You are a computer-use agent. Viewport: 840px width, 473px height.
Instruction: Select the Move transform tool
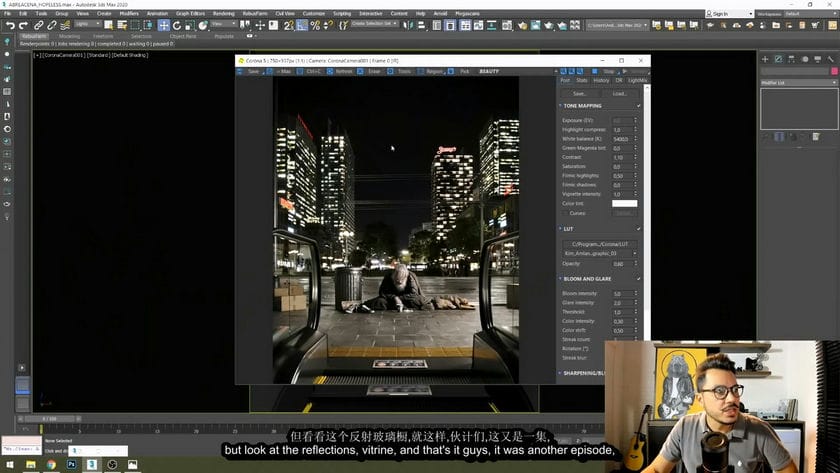163,25
